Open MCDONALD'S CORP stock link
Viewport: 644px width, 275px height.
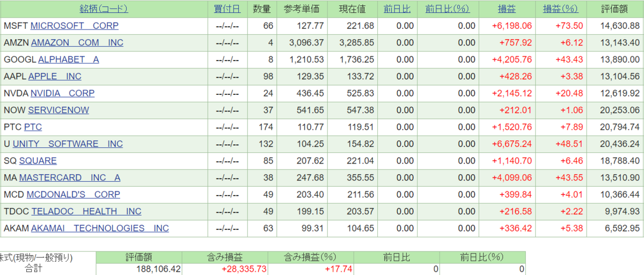coord(73,195)
